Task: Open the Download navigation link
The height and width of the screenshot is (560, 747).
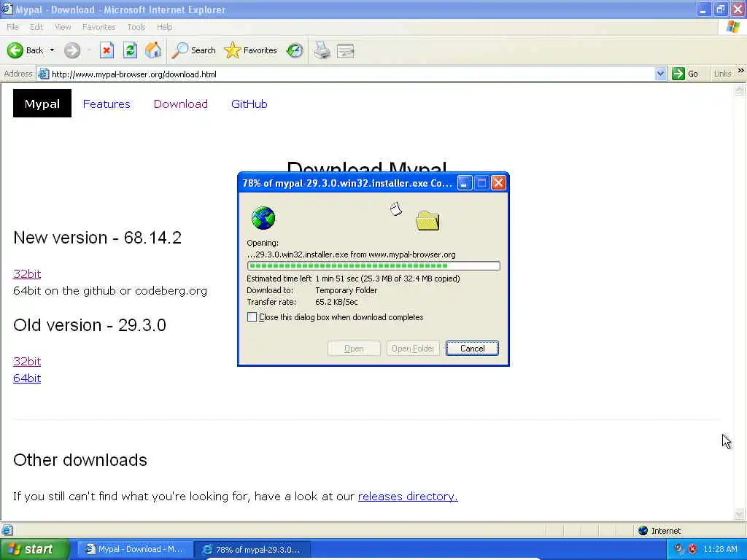Action: 181,104
